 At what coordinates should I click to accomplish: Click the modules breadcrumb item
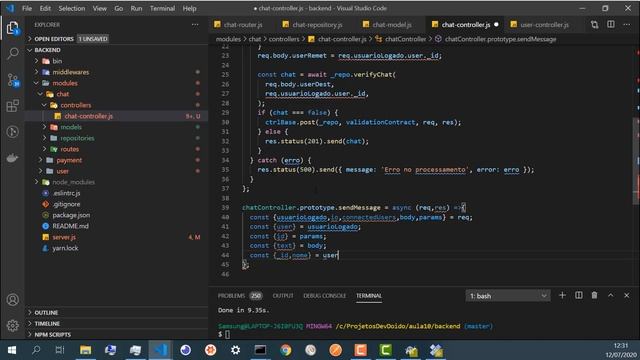tap(228, 39)
